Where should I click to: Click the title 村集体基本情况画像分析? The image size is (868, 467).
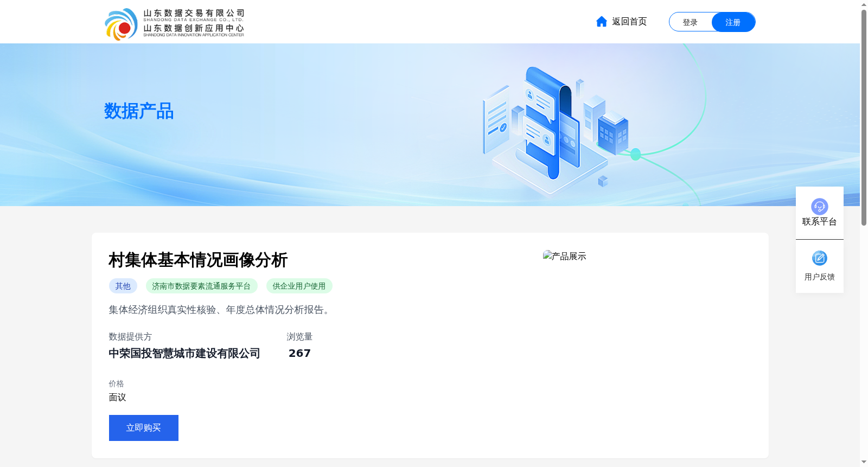[198, 260]
